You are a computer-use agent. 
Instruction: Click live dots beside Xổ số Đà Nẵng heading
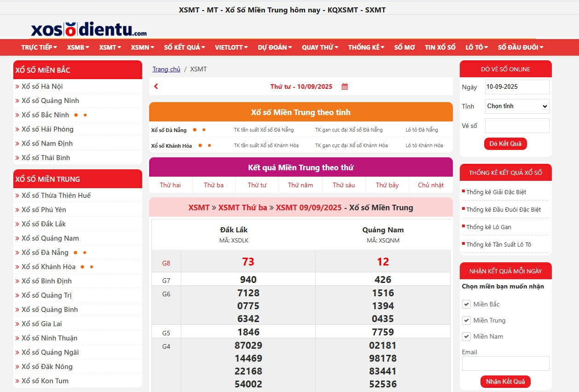coord(199,130)
